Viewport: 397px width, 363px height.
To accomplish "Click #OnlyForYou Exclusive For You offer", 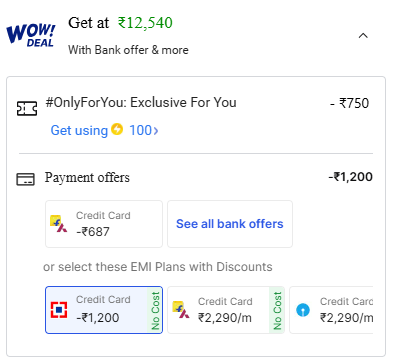I will pos(141,102).
